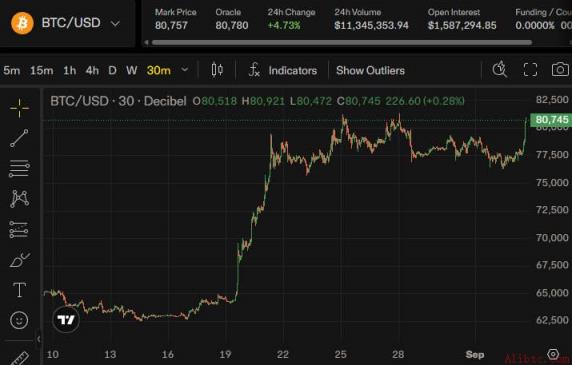
Task: Click the 24h Change value +4.73%
Action: 284,25
